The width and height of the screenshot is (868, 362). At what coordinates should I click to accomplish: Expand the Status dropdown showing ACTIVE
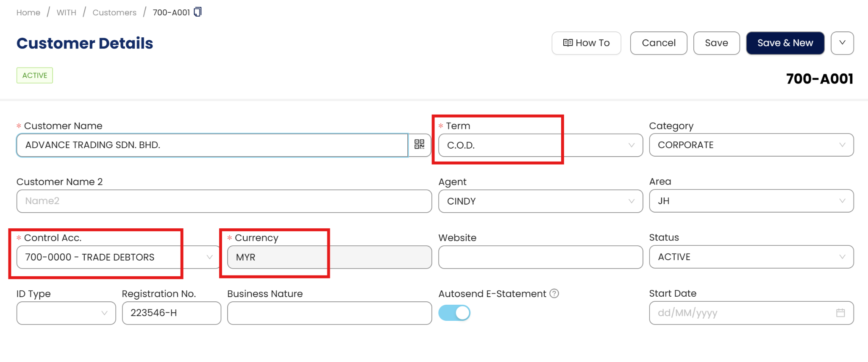pyautogui.click(x=751, y=257)
